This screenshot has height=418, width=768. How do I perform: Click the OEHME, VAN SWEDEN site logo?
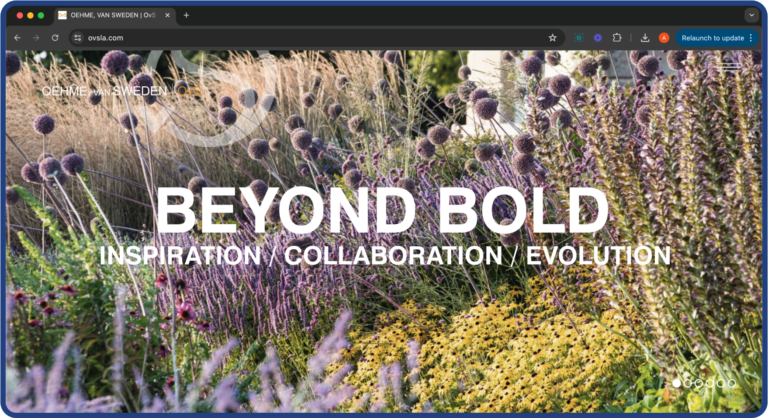[121, 91]
